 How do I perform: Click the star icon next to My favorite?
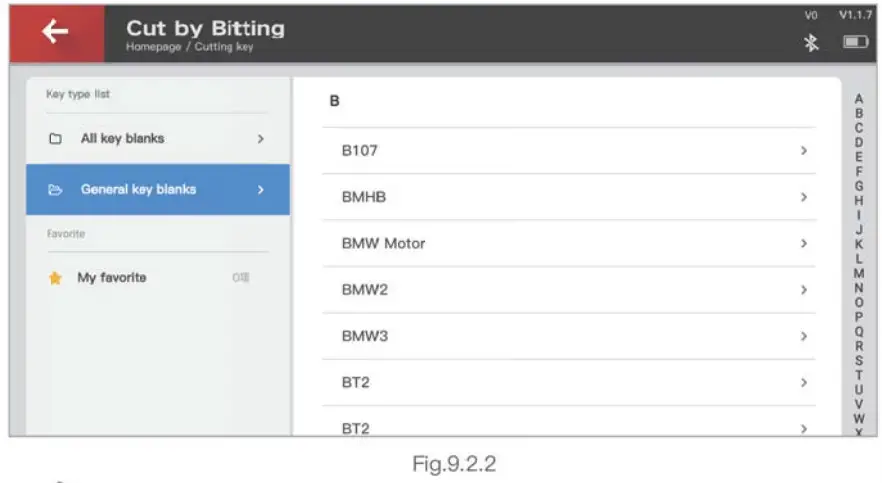tap(56, 278)
